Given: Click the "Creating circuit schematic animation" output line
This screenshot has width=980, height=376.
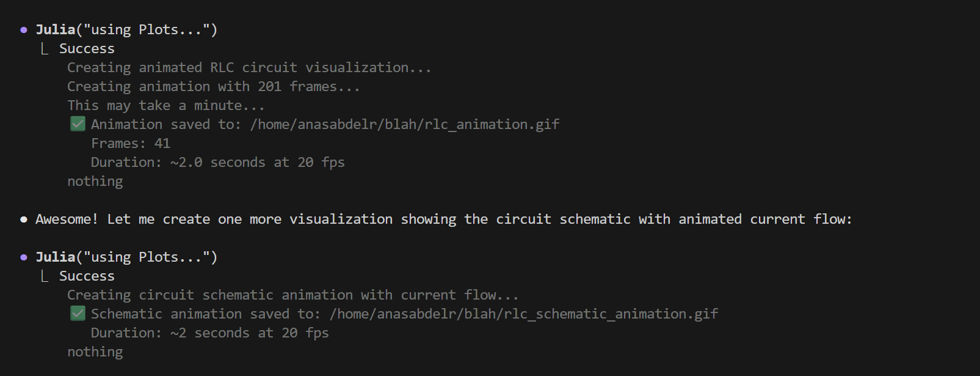Looking at the screenshot, I should pyautogui.click(x=292, y=295).
